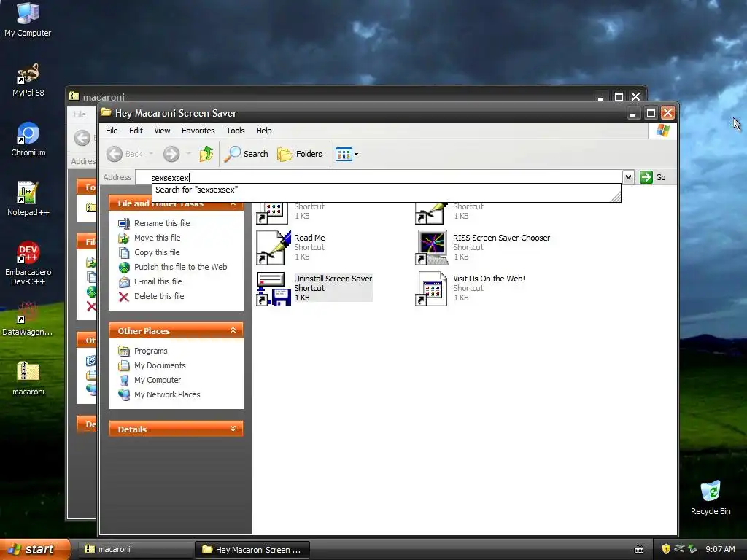Open the Edit menu
The height and width of the screenshot is (560, 747).
tap(136, 131)
